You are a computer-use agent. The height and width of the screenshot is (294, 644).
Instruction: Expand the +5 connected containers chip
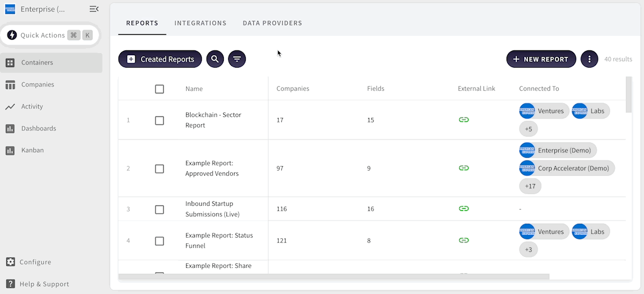click(529, 129)
